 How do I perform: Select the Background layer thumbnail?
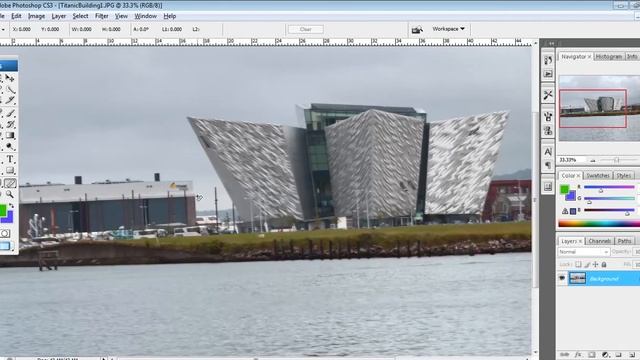coord(577,279)
